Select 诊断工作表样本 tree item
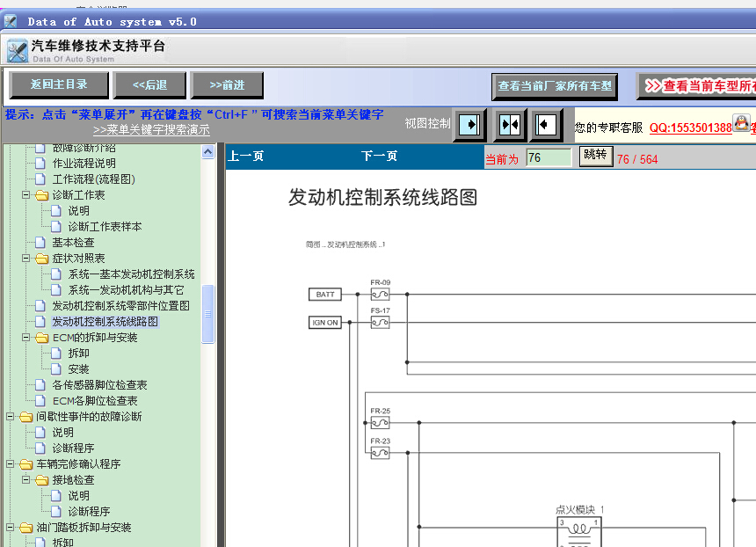The height and width of the screenshot is (547, 756). point(105,227)
